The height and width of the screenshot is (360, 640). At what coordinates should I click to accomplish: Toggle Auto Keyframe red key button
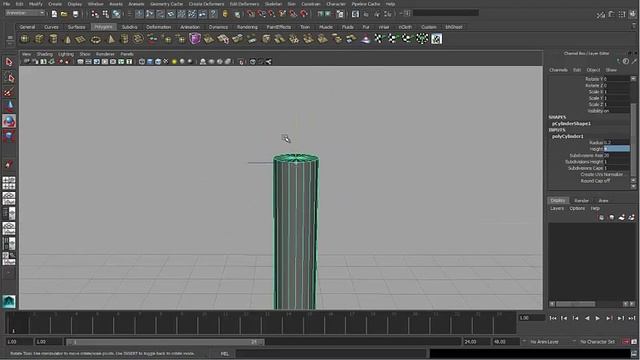pyautogui.click(x=626, y=342)
